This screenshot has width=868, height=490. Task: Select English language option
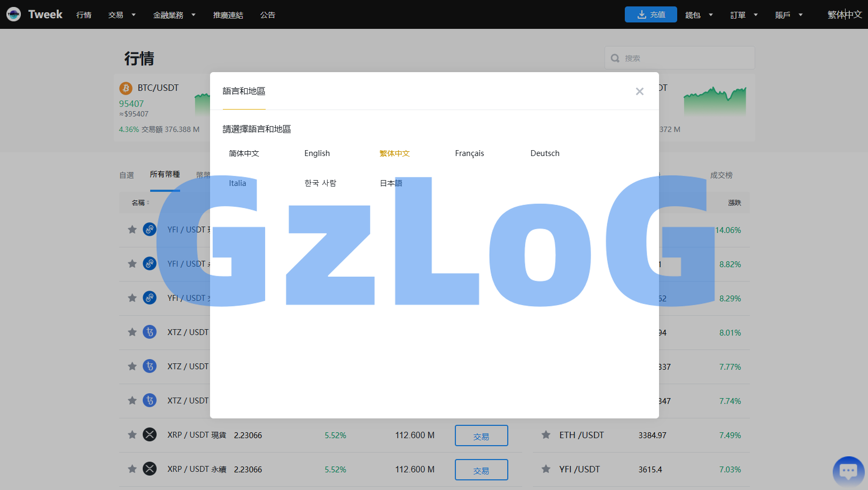click(317, 153)
